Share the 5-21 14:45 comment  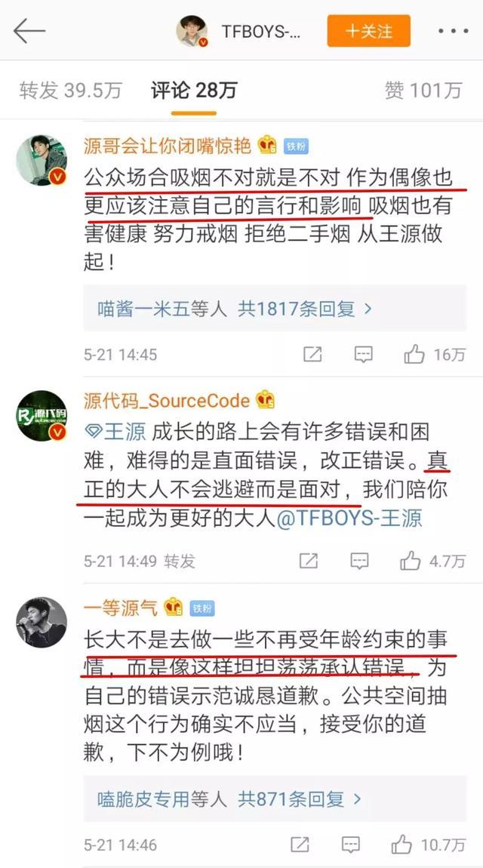(x=312, y=354)
